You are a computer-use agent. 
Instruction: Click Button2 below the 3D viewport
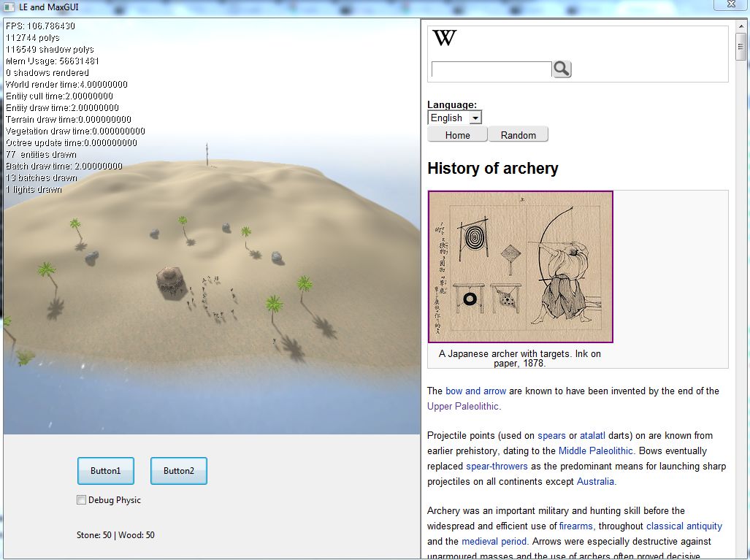(178, 471)
